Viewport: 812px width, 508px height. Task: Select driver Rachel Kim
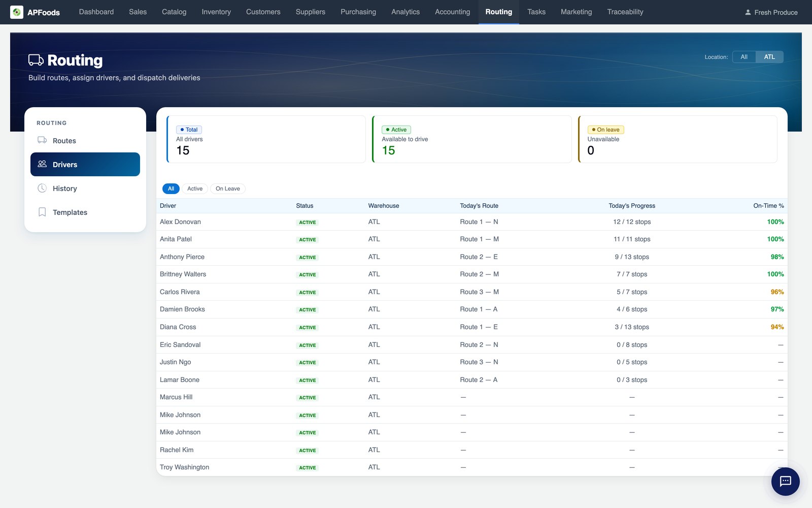(177, 450)
